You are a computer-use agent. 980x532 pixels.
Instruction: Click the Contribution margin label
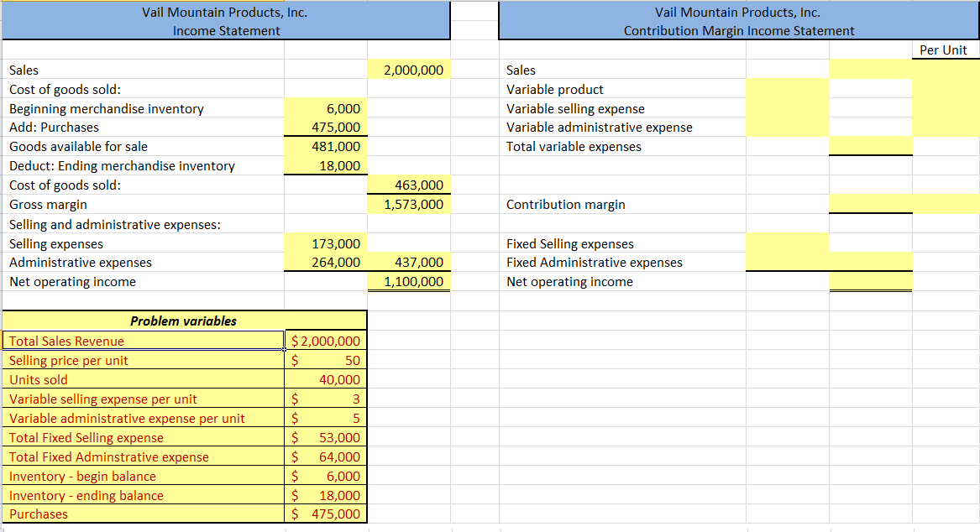[x=566, y=205]
